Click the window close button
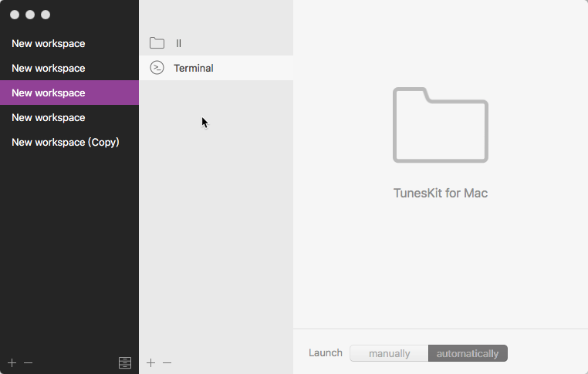 coord(15,15)
